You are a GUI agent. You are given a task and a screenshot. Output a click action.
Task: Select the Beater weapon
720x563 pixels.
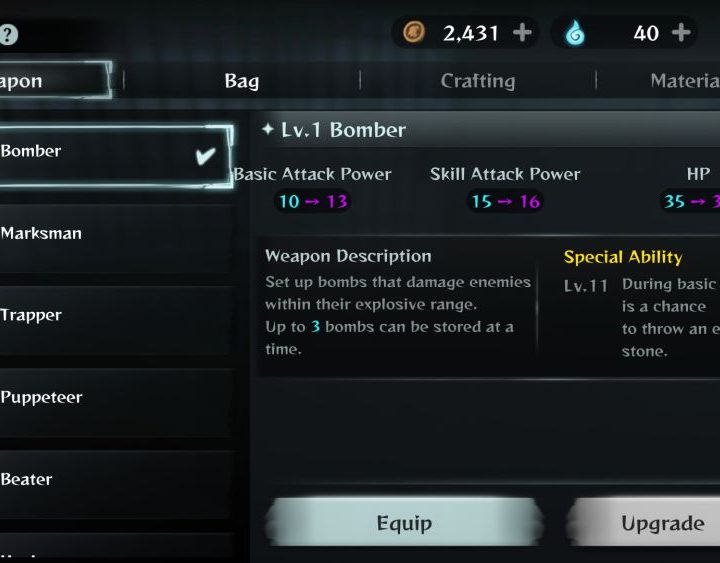tap(115, 479)
